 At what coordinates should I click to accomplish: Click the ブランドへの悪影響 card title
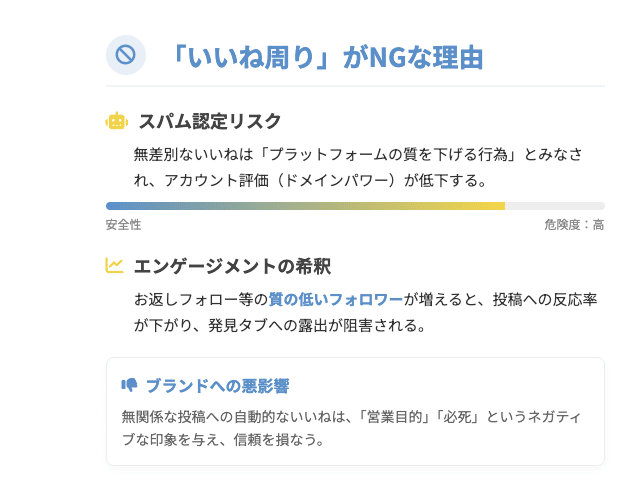pos(218,386)
